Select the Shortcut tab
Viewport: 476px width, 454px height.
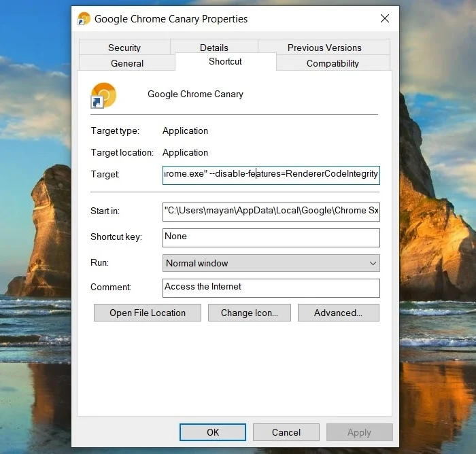coord(225,62)
